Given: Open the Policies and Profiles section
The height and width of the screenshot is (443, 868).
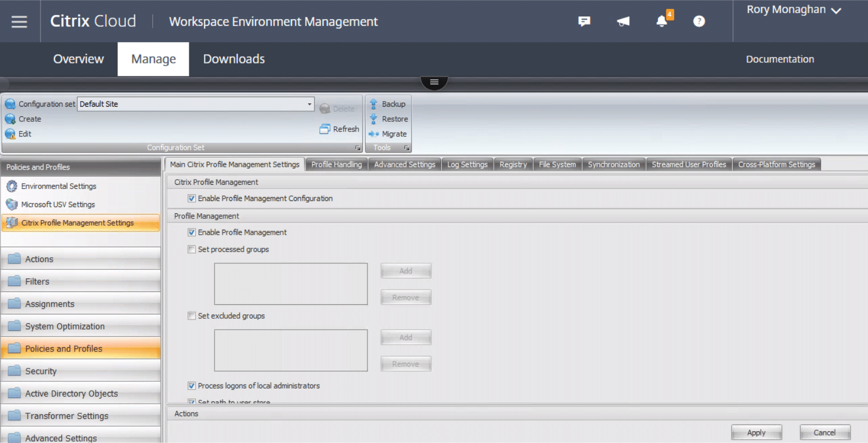Looking at the screenshot, I should click(x=80, y=349).
